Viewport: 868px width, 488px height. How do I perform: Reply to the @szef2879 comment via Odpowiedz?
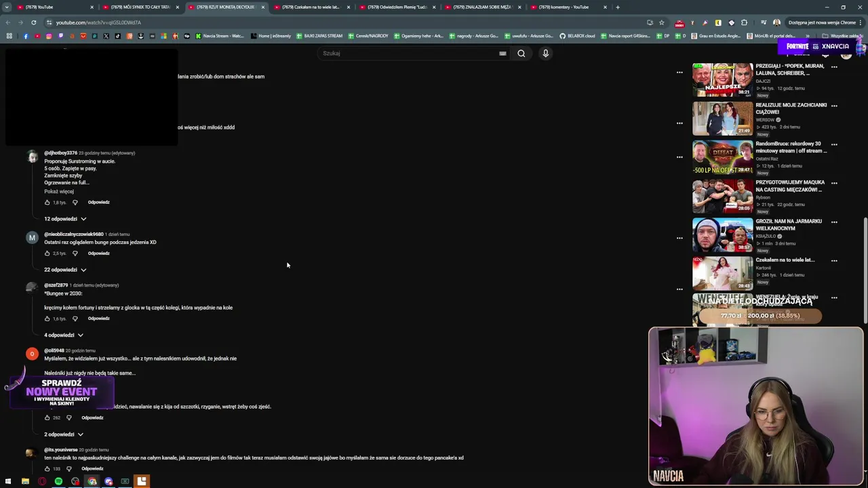click(x=98, y=318)
